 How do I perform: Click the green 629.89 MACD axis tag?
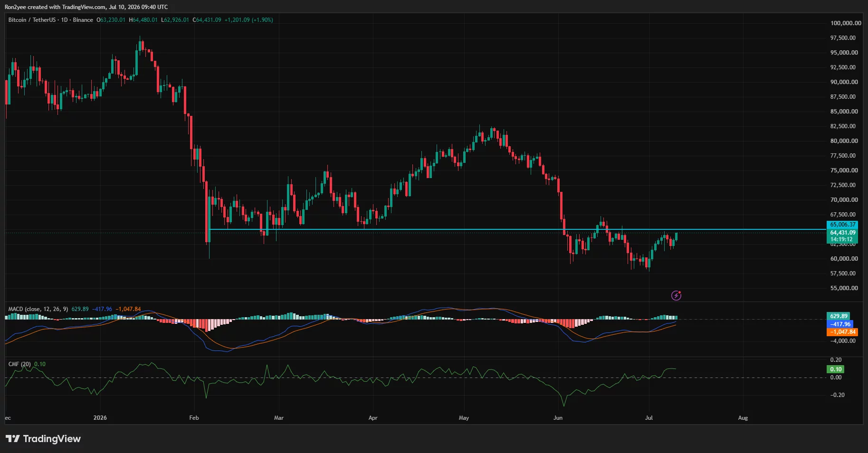pos(838,316)
